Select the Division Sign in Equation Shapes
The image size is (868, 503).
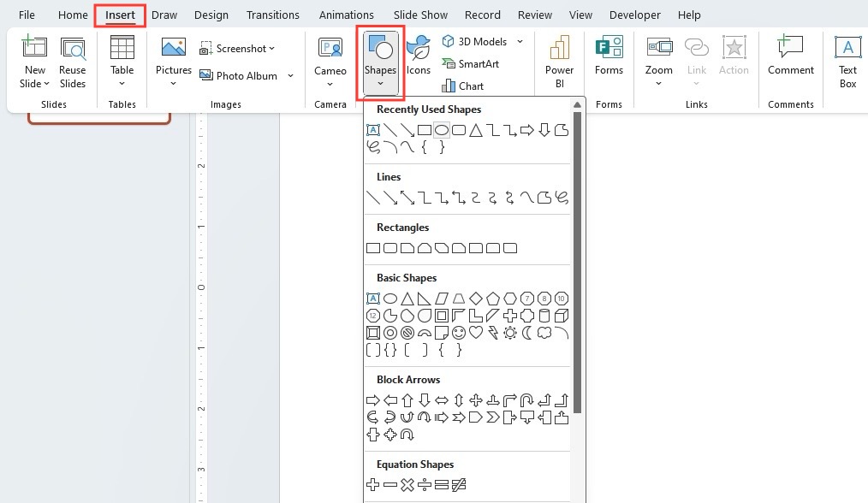click(424, 485)
